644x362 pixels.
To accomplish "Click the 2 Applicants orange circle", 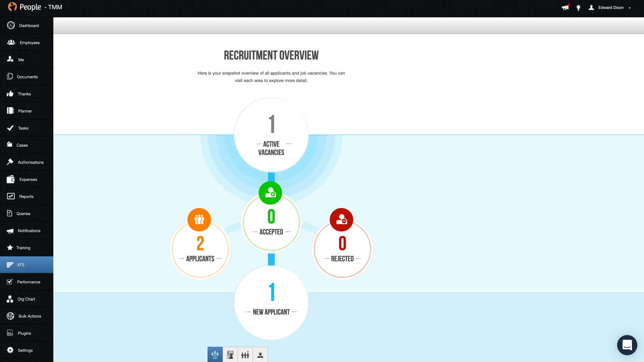I will (200, 249).
